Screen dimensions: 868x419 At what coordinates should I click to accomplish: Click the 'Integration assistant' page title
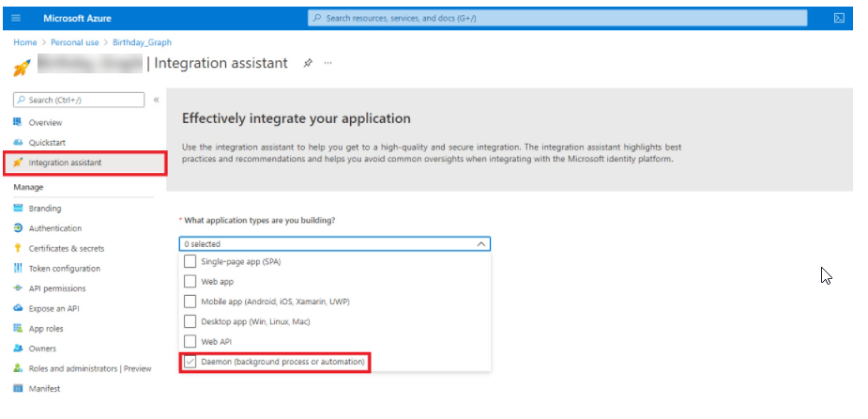click(221, 63)
